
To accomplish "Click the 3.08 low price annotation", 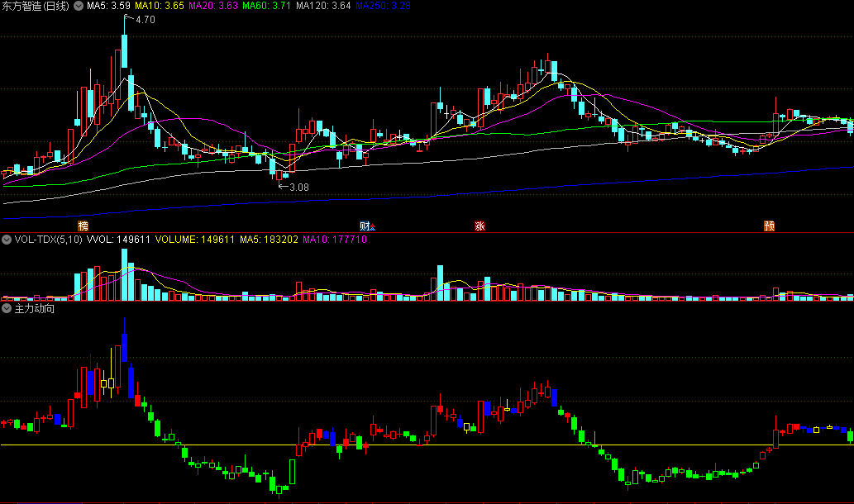I will (299, 188).
